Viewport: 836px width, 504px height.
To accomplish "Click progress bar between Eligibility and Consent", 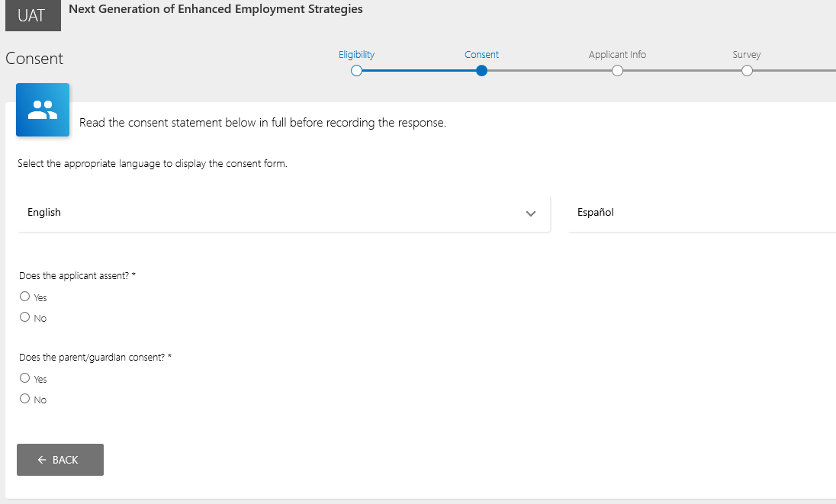I will tap(419, 71).
